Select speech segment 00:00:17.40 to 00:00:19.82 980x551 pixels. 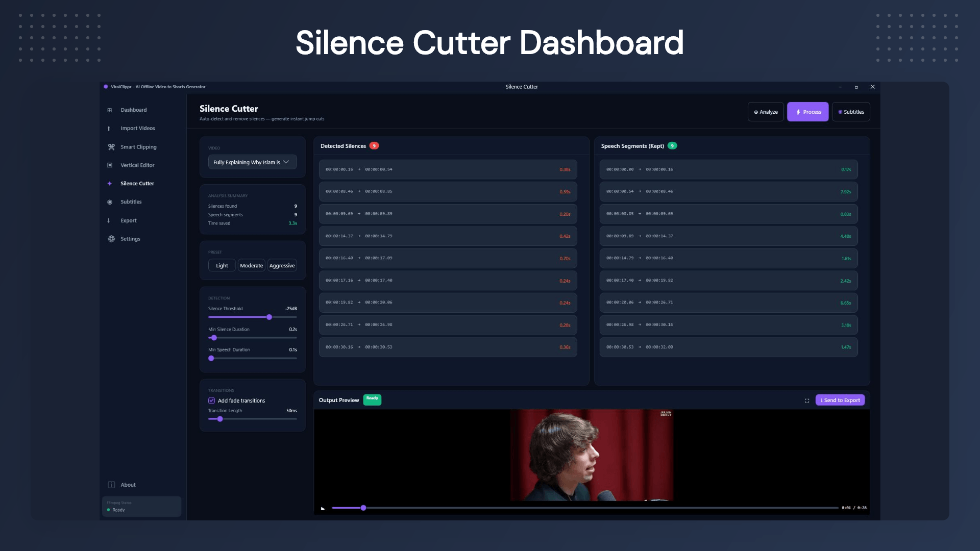[x=728, y=281]
